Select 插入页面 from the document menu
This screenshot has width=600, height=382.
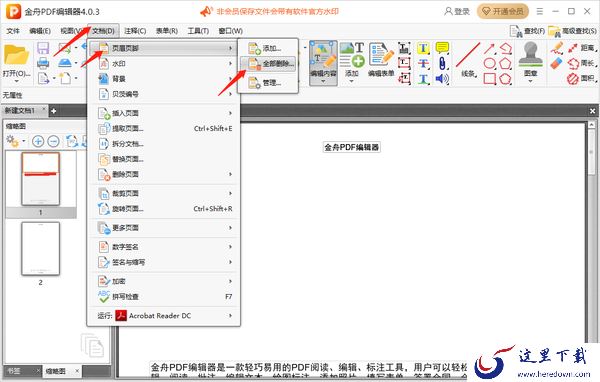pos(165,113)
